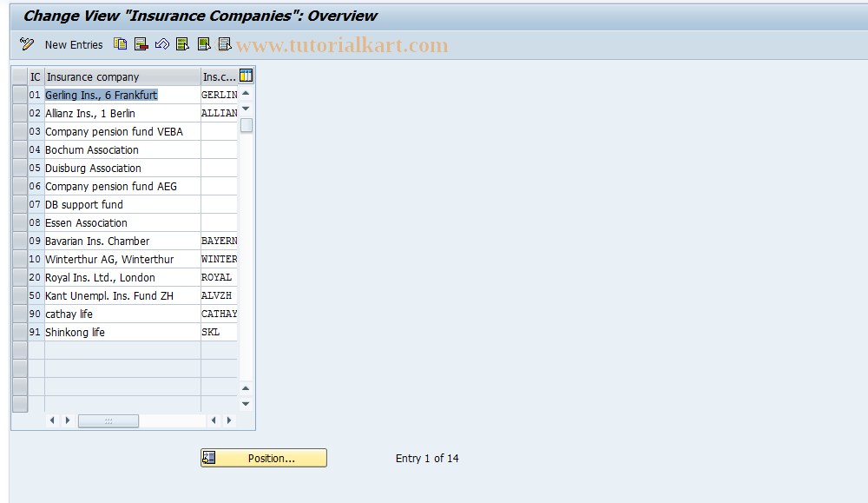The height and width of the screenshot is (503, 868).
Task: Click the ROYAL code cell
Action: pos(220,277)
